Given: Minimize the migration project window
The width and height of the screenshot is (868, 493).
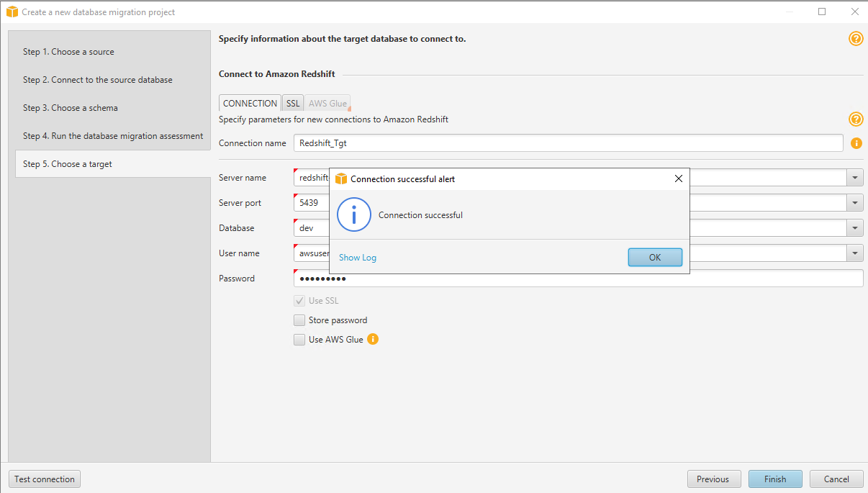Looking at the screenshot, I should tap(789, 12).
